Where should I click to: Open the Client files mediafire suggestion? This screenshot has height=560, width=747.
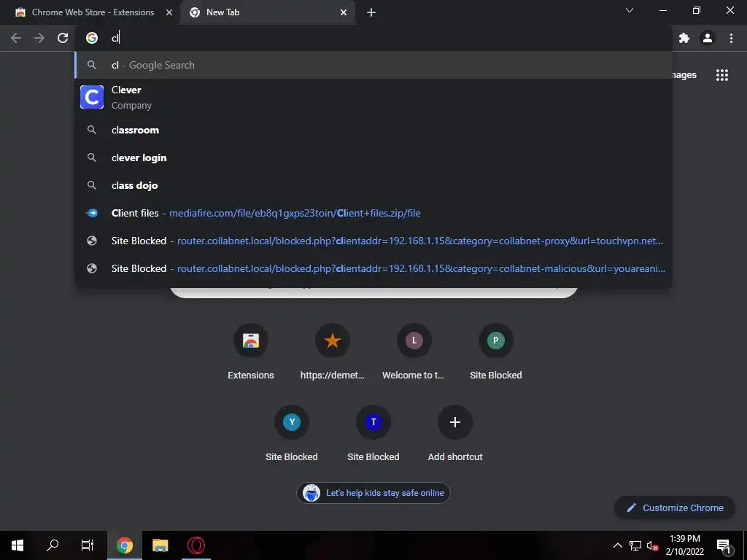373,213
